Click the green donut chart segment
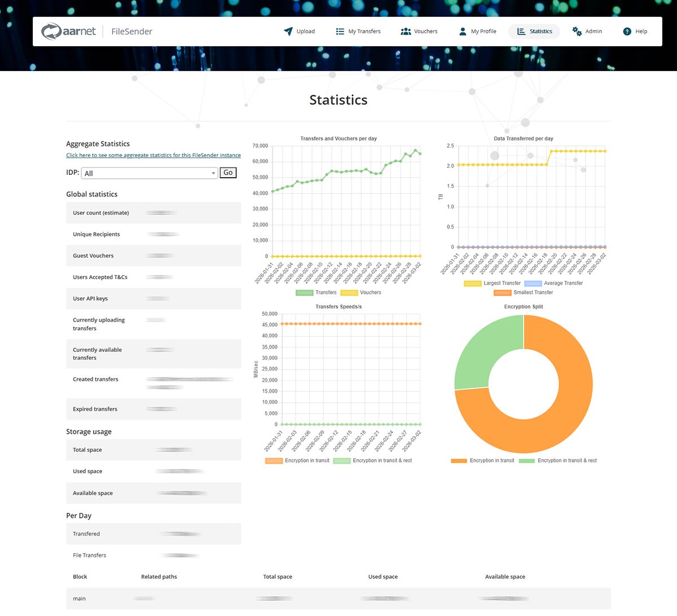The width and height of the screenshot is (677, 616). [x=485, y=350]
